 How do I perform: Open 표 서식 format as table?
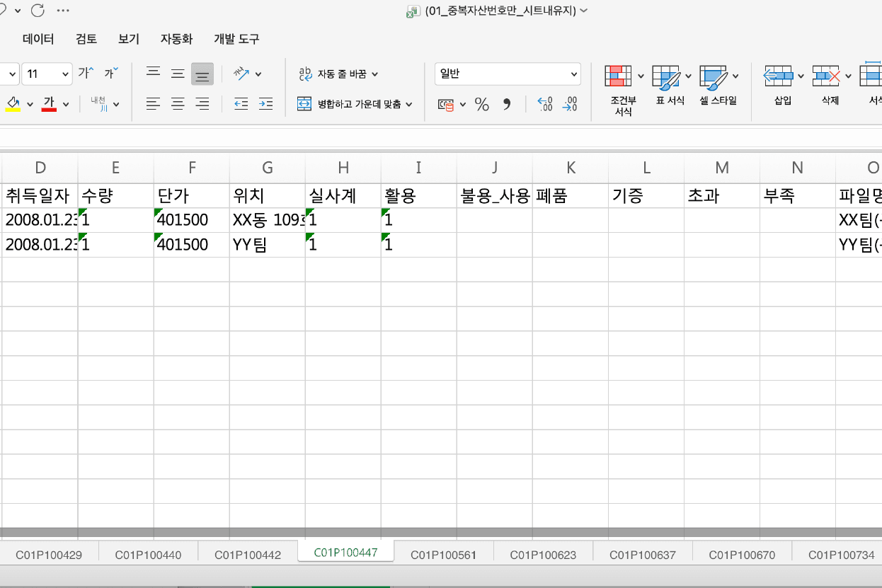click(x=670, y=86)
